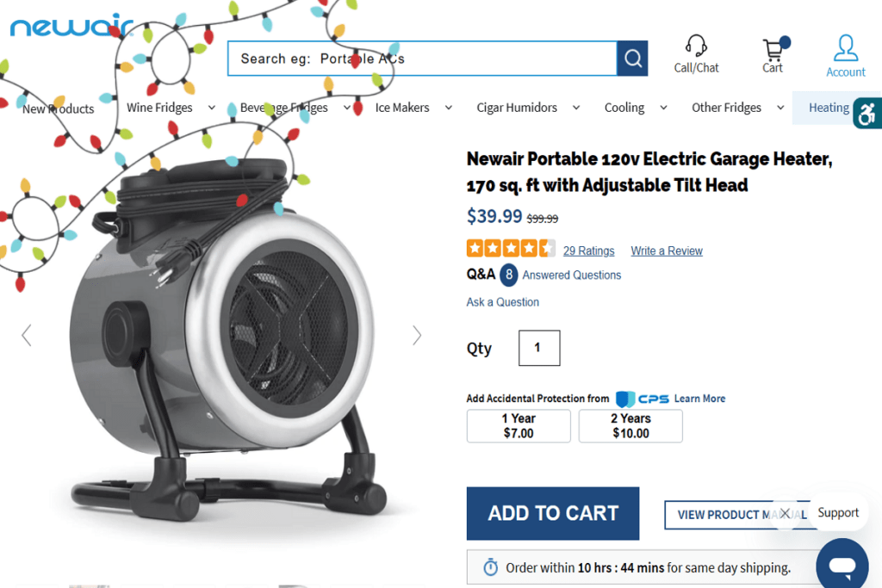
Task: Expand the Cooling menu chevron
Action: coord(663,108)
